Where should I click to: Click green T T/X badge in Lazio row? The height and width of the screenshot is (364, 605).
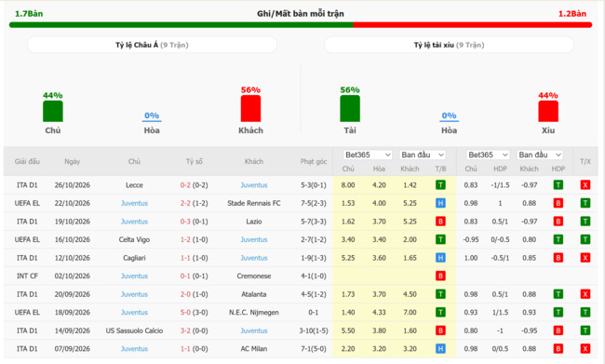(585, 222)
